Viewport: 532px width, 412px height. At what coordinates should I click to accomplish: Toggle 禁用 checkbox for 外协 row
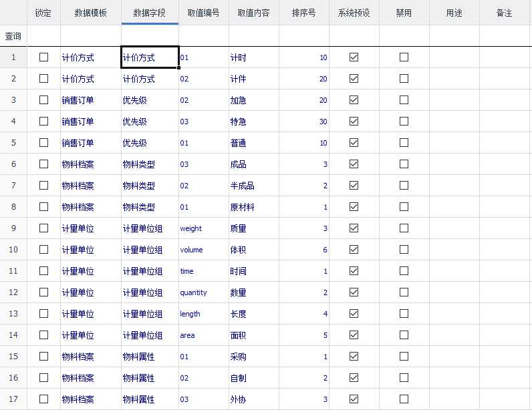[404, 399]
